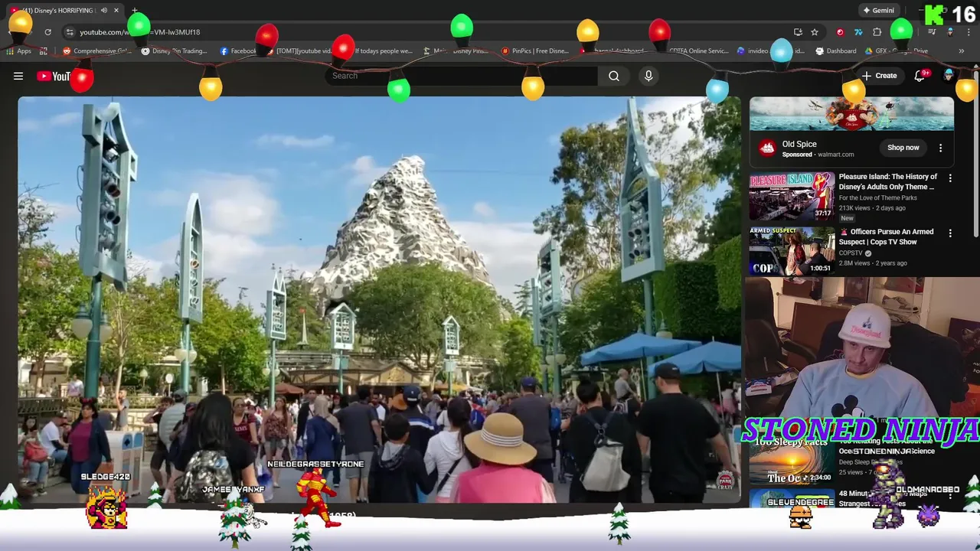Click the Old Spice ad banner image
This screenshot has width=980, height=551.
[x=851, y=114]
